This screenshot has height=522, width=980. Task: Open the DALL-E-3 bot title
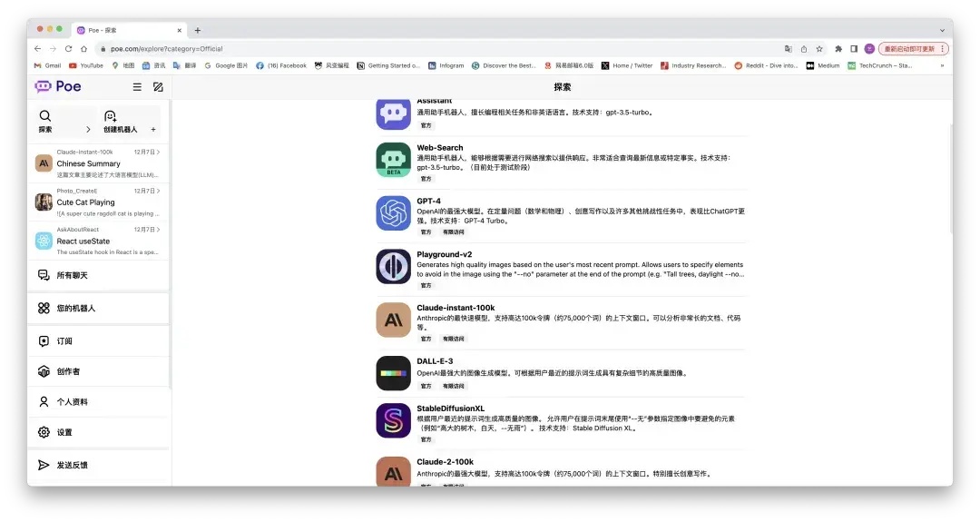pos(435,361)
